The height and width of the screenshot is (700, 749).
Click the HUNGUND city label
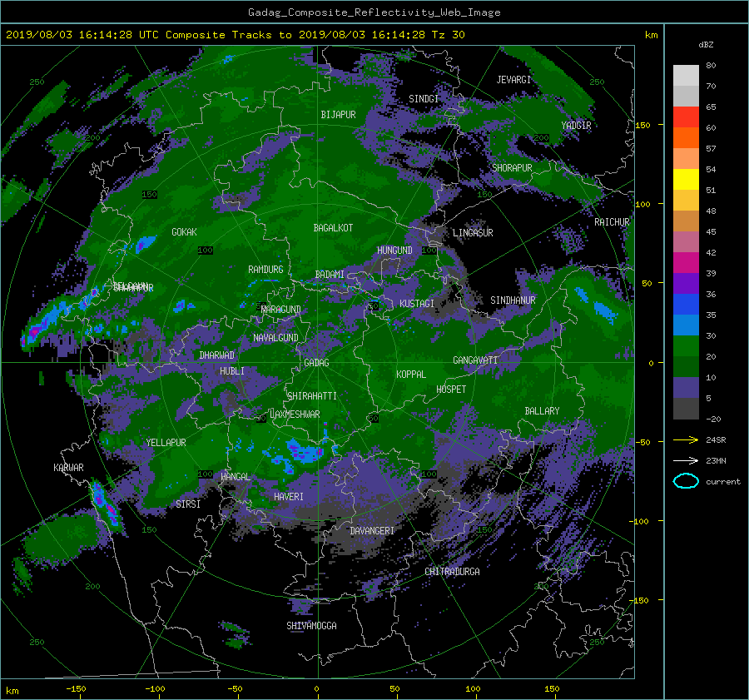tap(394, 251)
